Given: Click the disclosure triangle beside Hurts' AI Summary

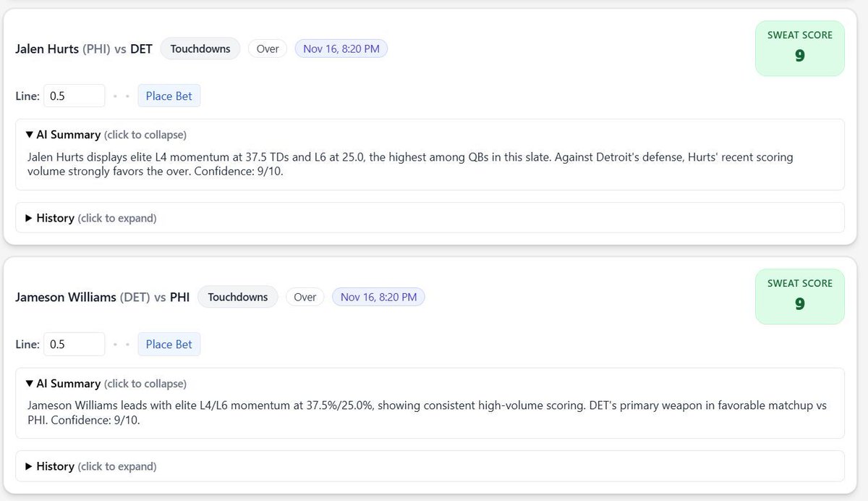Looking at the screenshot, I should tap(29, 134).
